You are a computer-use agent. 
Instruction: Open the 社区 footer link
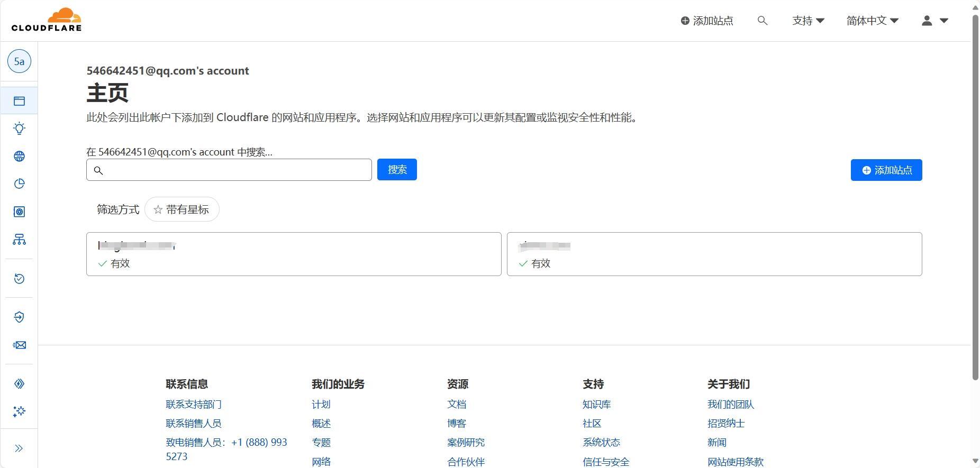592,423
